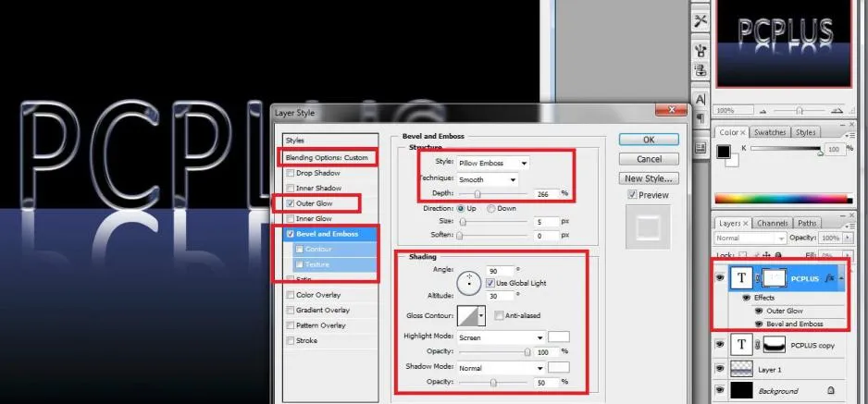This screenshot has width=868, height=404.
Task: Open the Character panel icon
Action: (701, 100)
